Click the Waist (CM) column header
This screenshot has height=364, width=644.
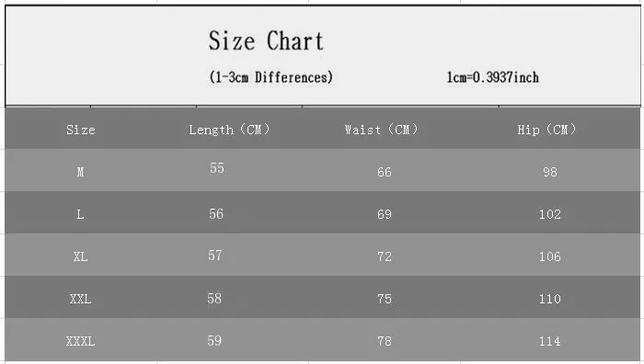click(x=381, y=130)
